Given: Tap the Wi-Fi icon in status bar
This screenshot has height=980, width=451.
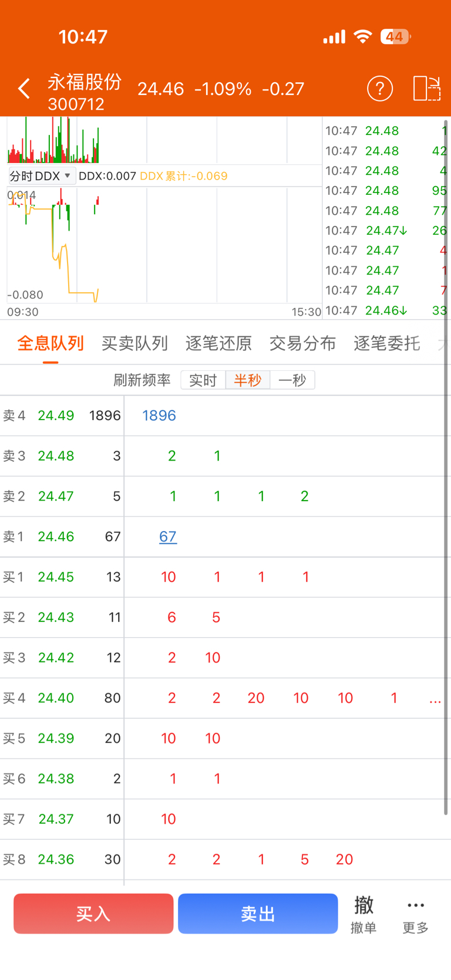Looking at the screenshot, I should tap(364, 37).
